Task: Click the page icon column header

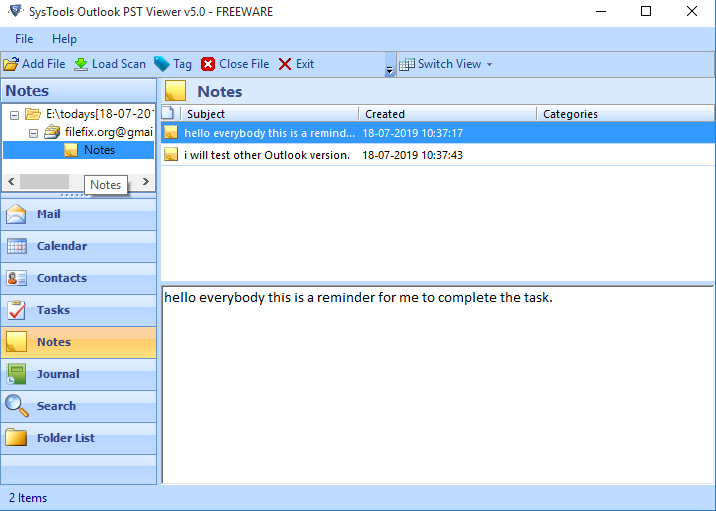Action: point(168,113)
